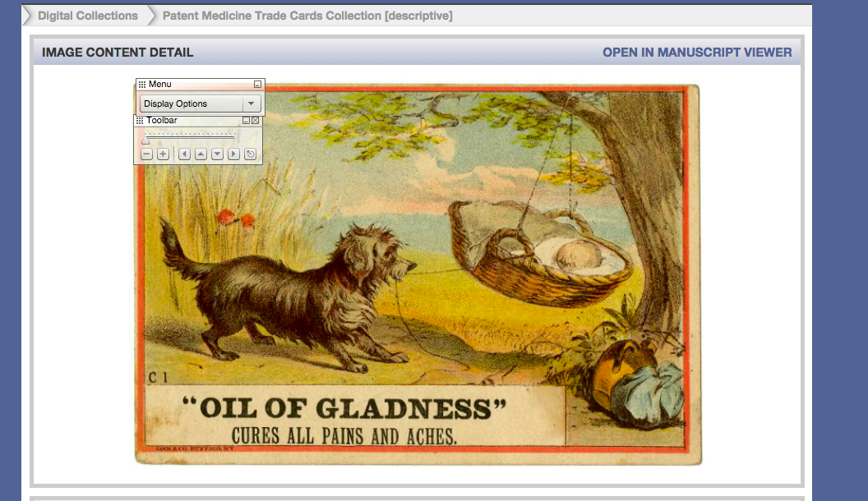Open the Display Options dropdown
The height and width of the screenshot is (501, 868).
(189, 103)
